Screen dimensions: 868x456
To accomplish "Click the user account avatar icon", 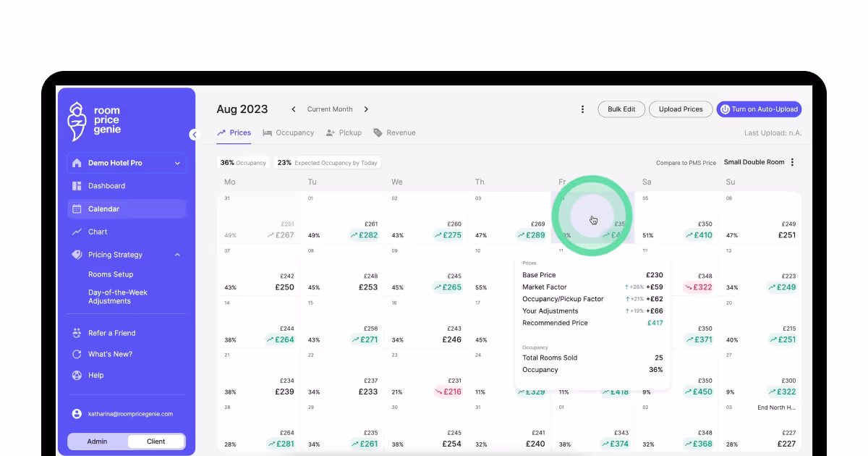I will [77, 414].
